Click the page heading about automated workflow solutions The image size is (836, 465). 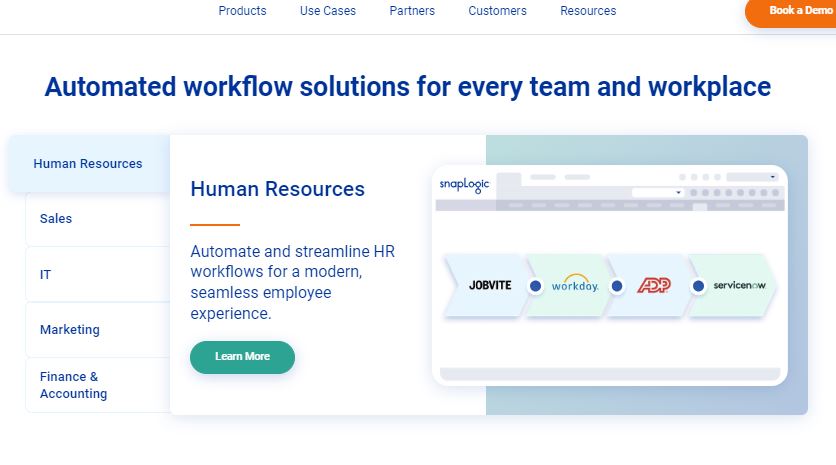[x=408, y=87]
